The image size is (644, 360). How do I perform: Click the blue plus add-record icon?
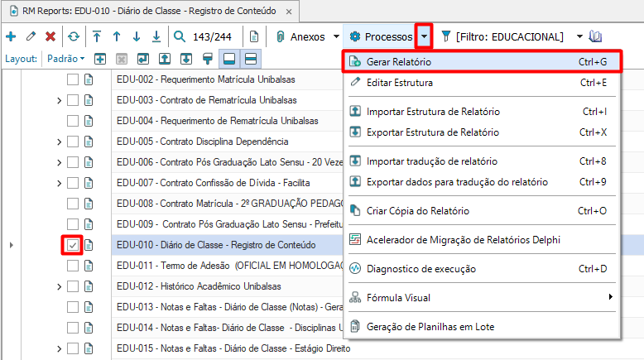pos(11,36)
